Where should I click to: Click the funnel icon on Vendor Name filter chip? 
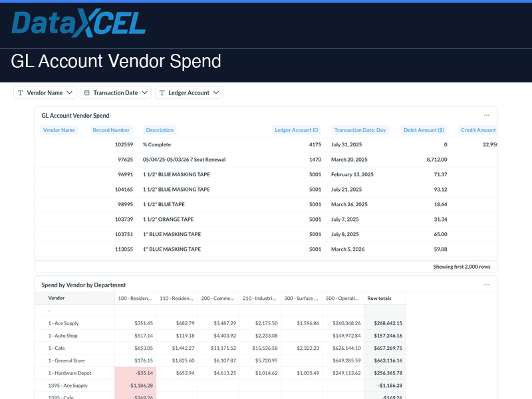(21, 92)
